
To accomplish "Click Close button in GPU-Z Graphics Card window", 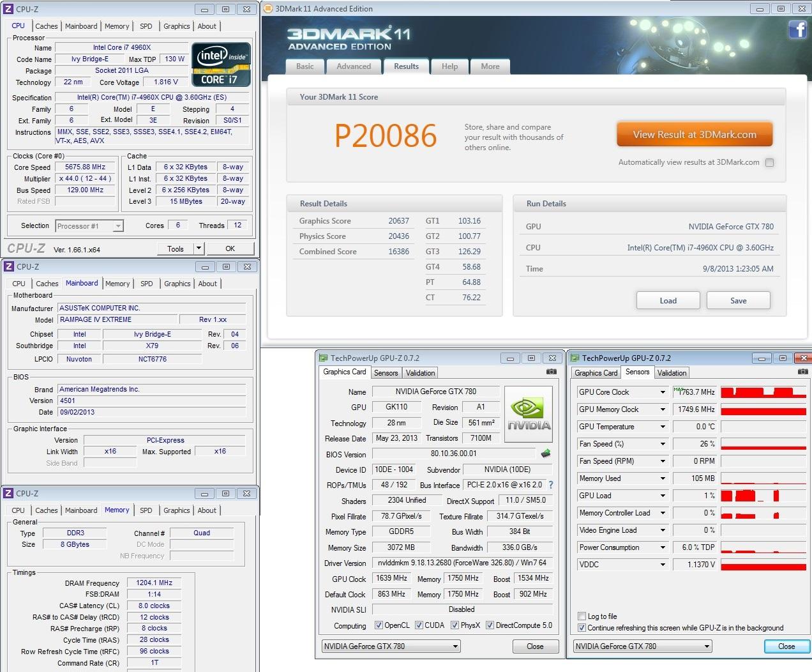I will (x=535, y=646).
